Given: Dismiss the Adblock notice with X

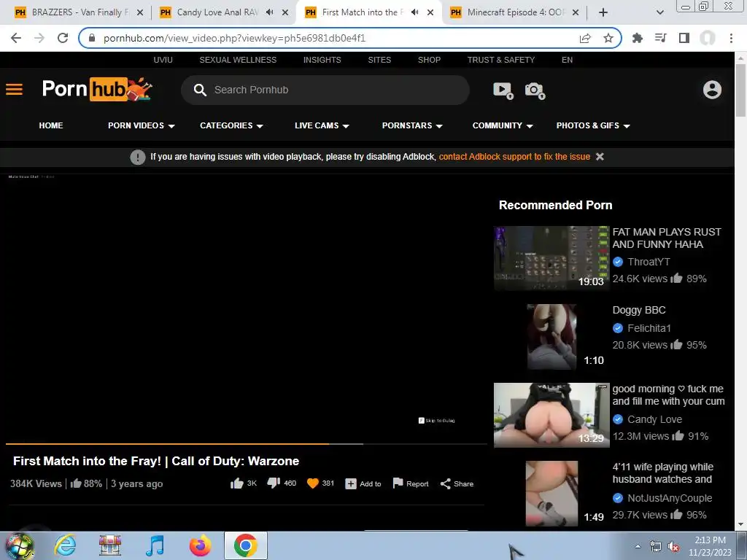Looking at the screenshot, I should 600,157.
